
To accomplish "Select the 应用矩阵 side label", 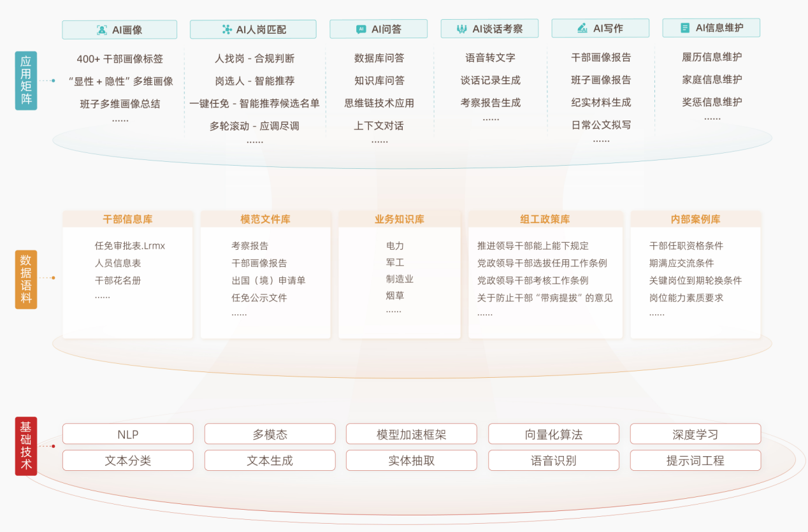I will (x=25, y=81).
